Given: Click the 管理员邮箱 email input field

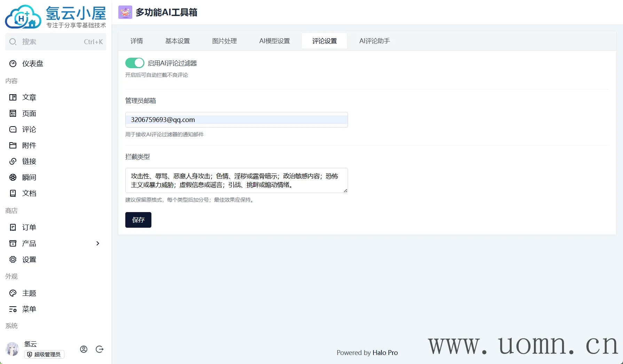Looking at the screenshot, I should pyautogui.click(x=236, y=120).
